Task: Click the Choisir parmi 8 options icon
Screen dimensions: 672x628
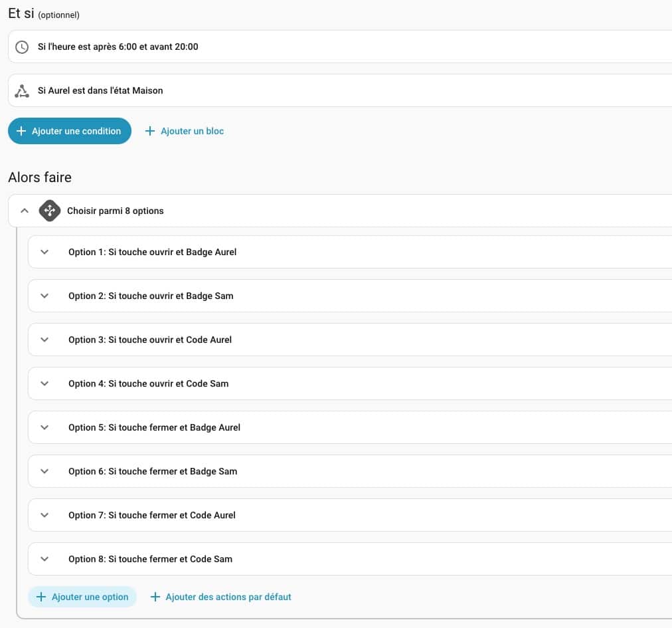Action: pyautogui.click(x=50, y=211)
